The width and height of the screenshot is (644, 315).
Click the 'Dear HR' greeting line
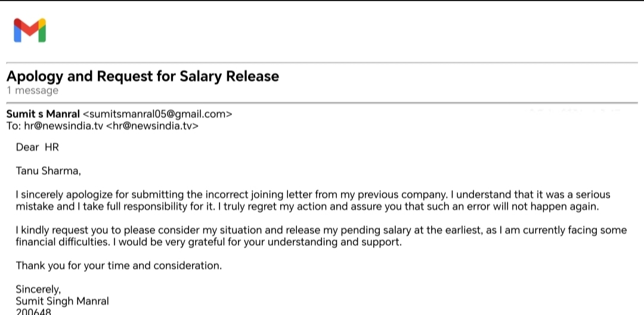(38, 147)
